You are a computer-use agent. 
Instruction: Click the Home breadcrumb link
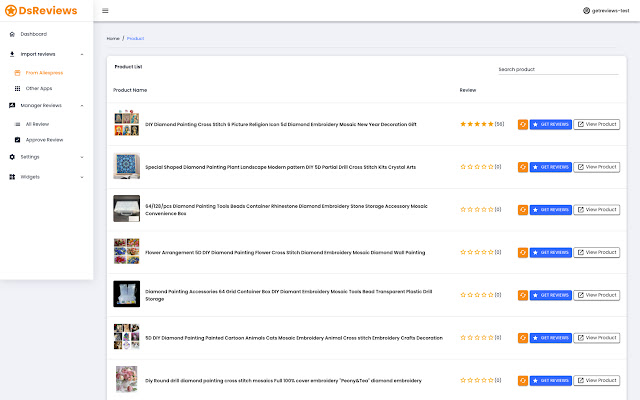tap(113, 38)
